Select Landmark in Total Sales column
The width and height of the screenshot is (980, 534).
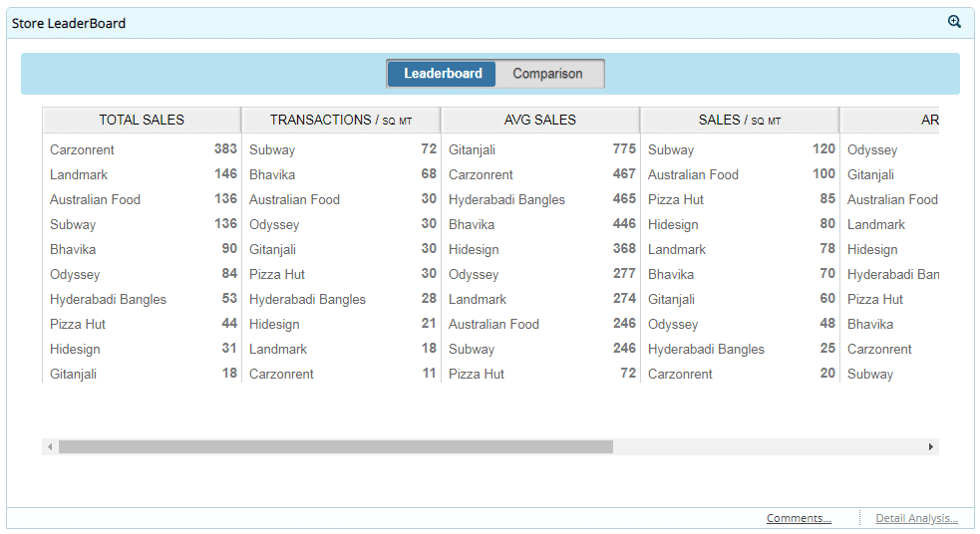tap(79, 175)
